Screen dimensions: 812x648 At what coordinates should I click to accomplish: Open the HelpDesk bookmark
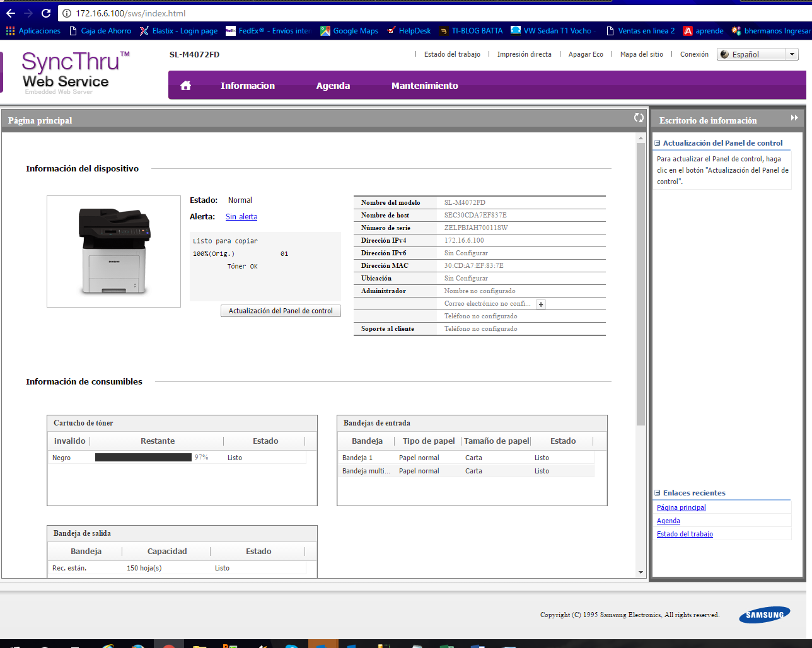point(409,30)
